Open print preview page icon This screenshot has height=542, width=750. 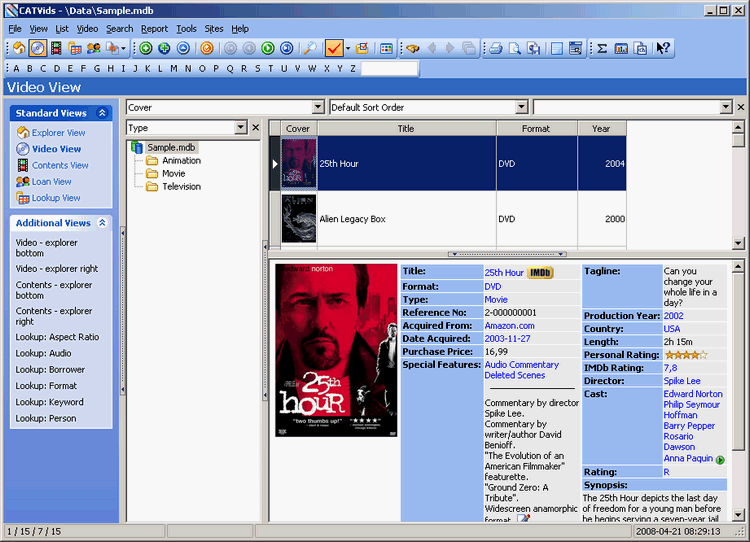(x=515, y=48)
